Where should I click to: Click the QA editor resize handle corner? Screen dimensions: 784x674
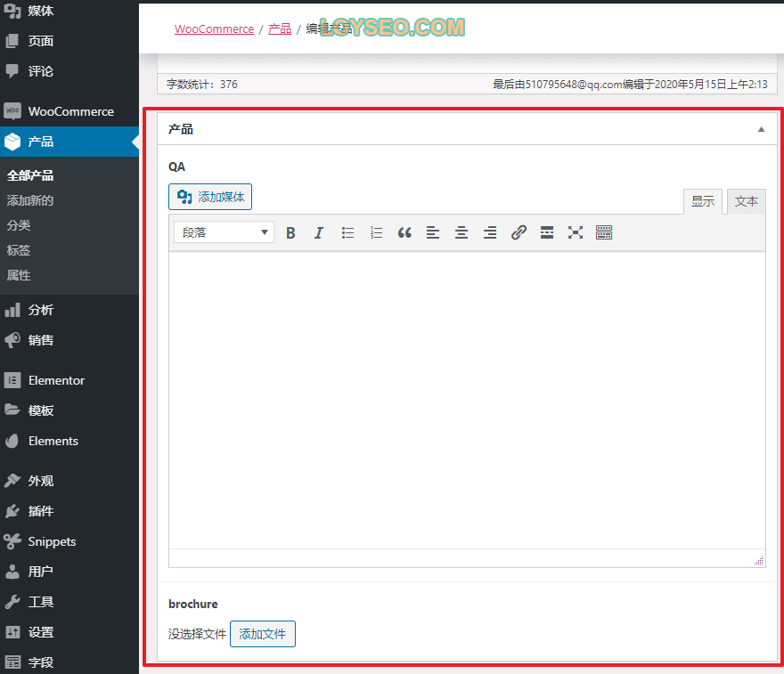tap(759, 561)
